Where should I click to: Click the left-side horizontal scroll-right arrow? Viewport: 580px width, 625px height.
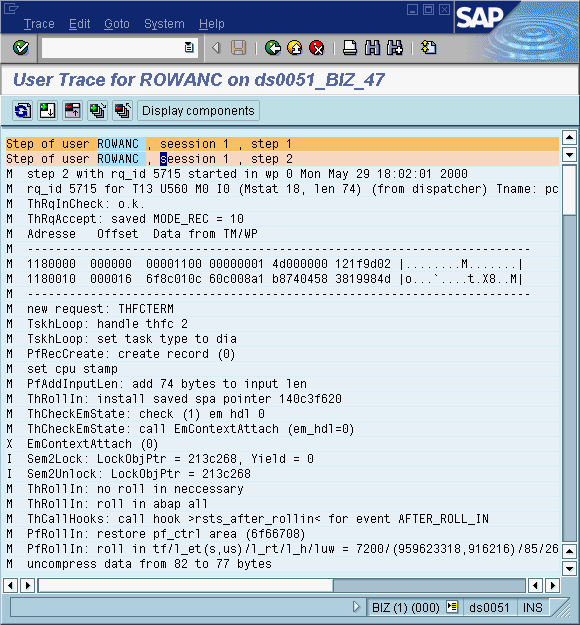[x=28, y=586]
